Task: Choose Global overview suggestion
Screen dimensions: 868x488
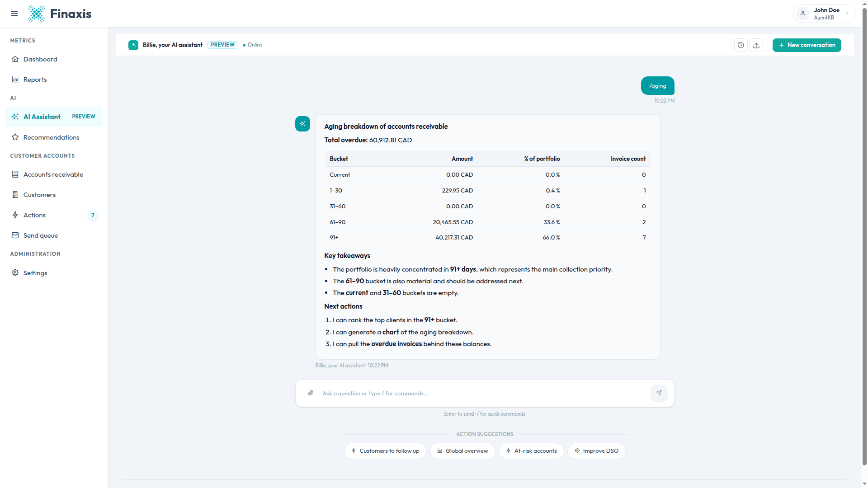Action: point(462,451)
